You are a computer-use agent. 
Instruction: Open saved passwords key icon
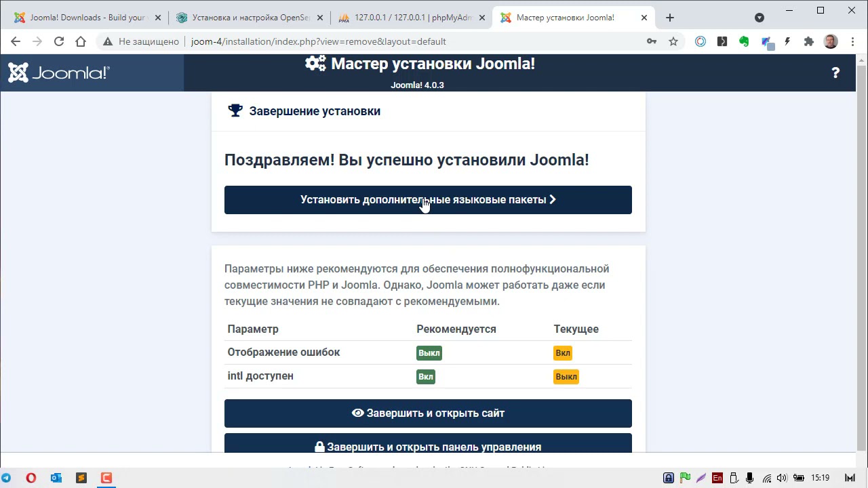652,41
